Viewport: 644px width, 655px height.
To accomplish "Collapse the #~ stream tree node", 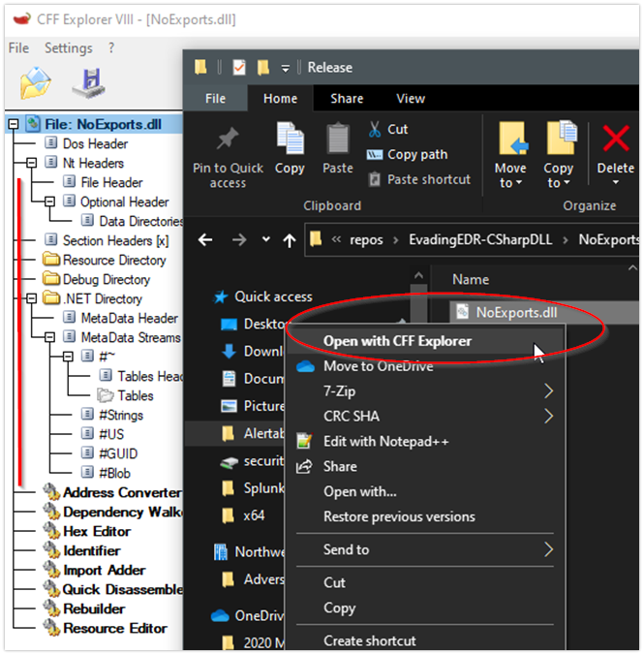I will coord(68,357).
